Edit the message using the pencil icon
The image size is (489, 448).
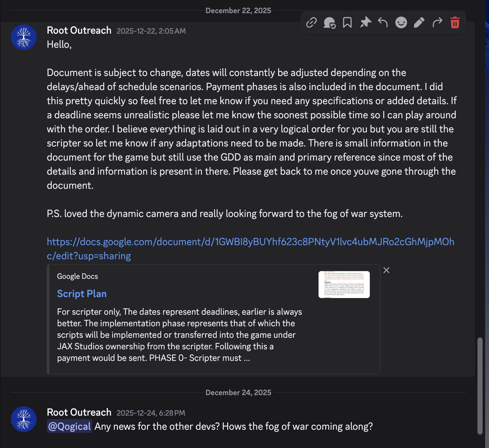[419, 23]
